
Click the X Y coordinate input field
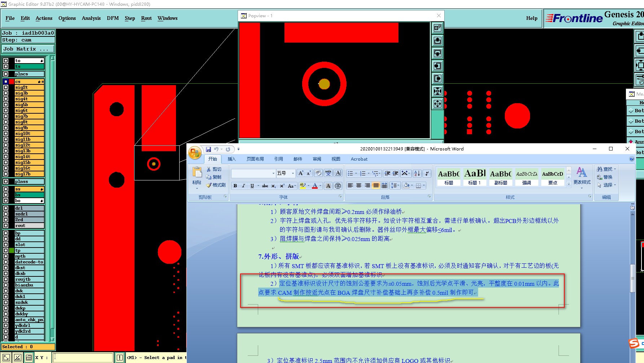[83, 358]
